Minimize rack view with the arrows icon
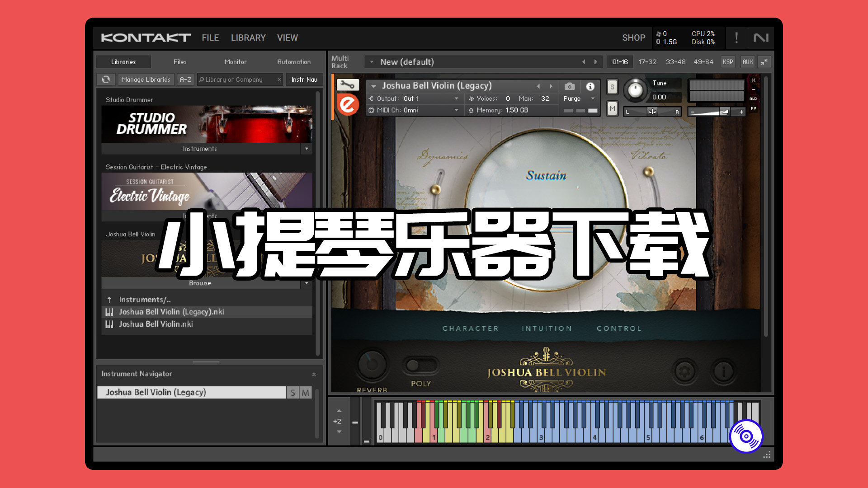 (765, 62)
